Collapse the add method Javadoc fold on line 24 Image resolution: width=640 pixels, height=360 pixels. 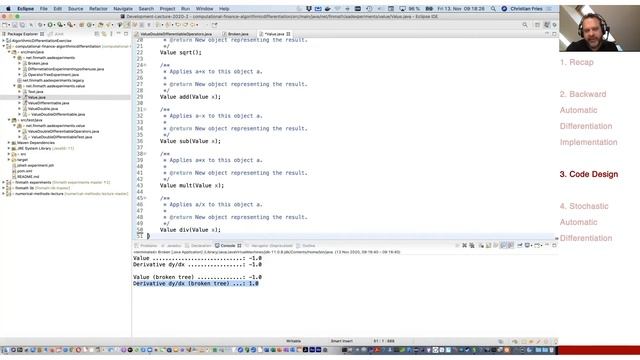144,65
